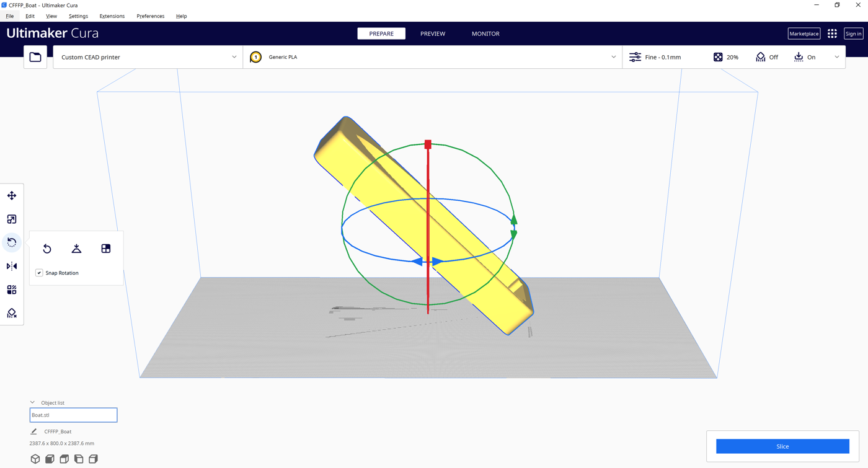Open the Custom CEAD printer dropdown
Image resolution: width=868 pixels, height=468 pixels.
coord(148,57)
